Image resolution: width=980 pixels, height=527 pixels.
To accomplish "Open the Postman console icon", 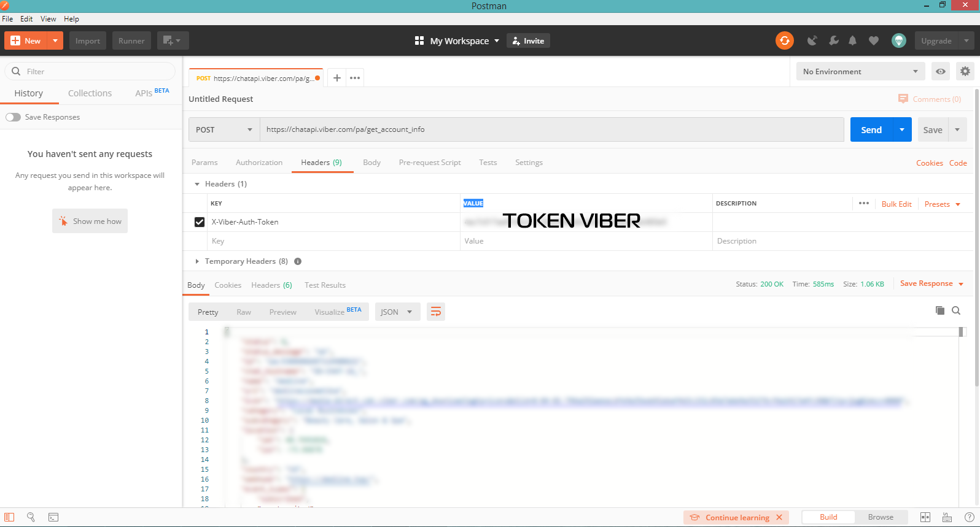I will click(x=53, y=517).
